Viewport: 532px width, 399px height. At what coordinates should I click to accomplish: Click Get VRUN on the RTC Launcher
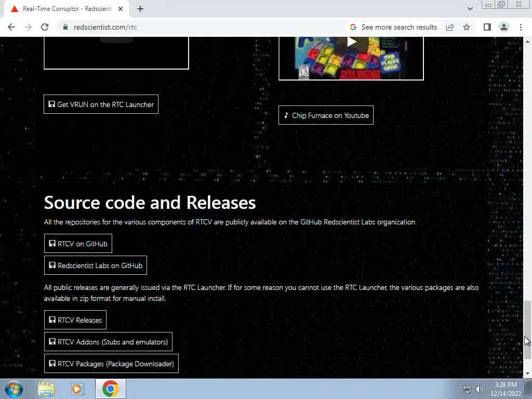(101, 104)
